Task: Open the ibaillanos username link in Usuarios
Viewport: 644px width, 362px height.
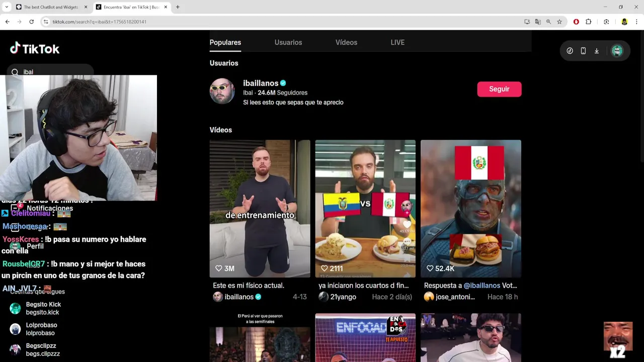Action: 261,83
